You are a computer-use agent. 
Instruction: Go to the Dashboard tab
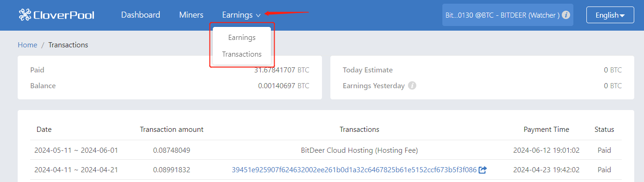point(140,15)
